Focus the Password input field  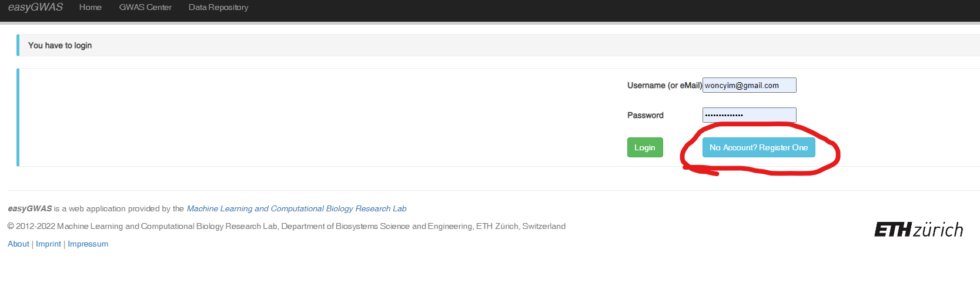pyautogui.click(x=749, y=115)
